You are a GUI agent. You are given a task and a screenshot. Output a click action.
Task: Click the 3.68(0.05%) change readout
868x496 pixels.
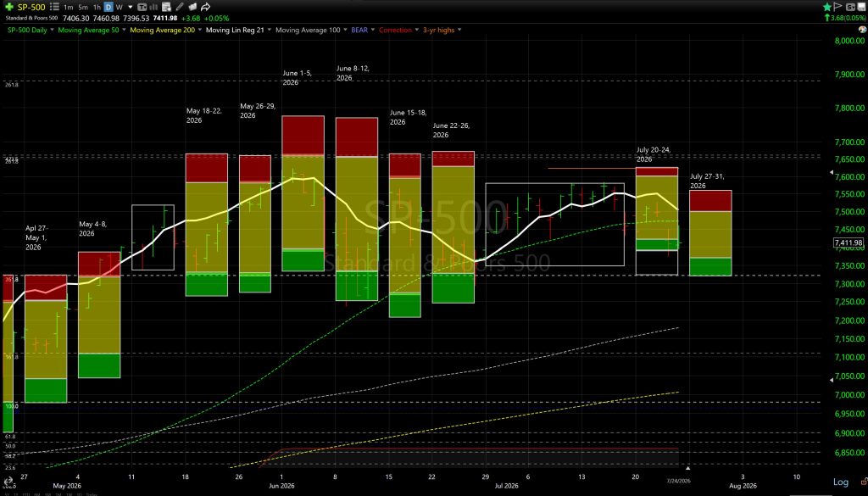point(844,18)
